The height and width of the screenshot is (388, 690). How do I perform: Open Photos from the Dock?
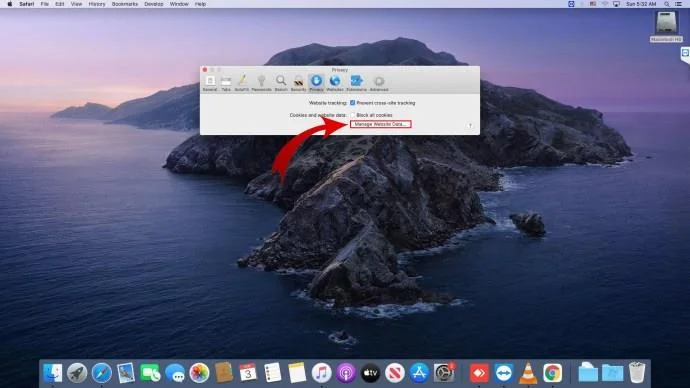[199, 373]
